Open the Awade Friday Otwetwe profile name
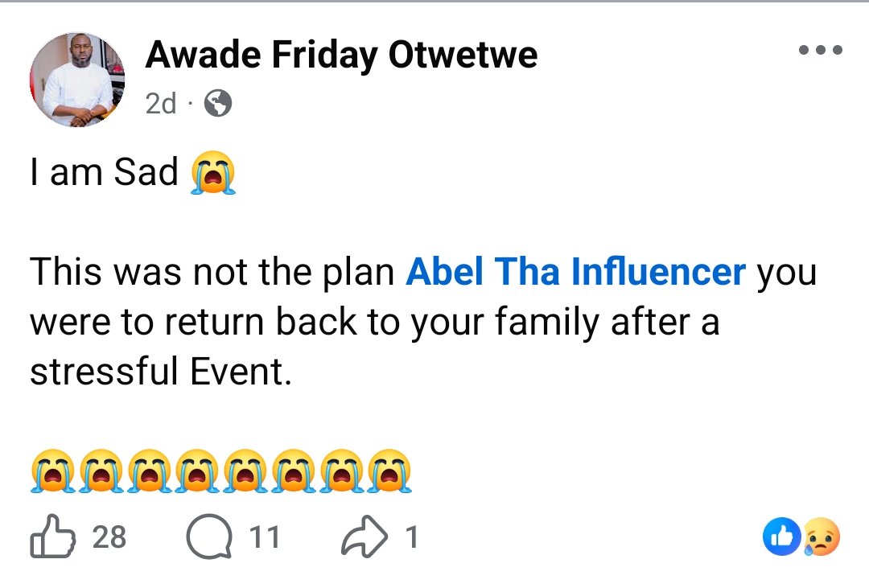Image resolution: width=869 pixels, height=588 pixels. click(341, 55)
